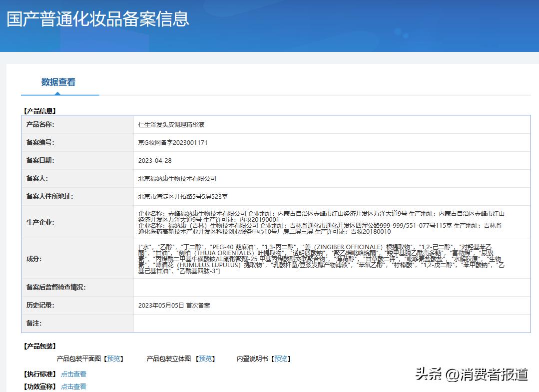539x392 pixels.
Task: Select the 成分 ingredient list text
Action: click(x=325, y=259)
